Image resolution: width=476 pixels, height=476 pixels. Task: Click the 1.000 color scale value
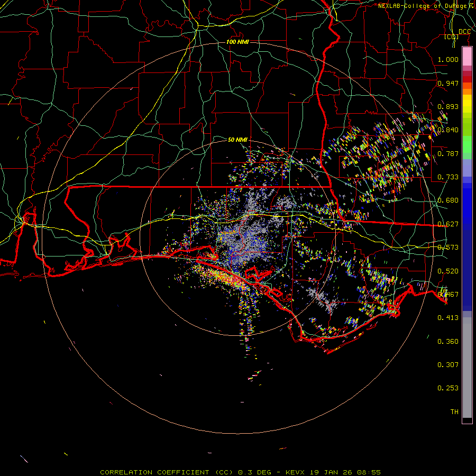pos(448,59)
